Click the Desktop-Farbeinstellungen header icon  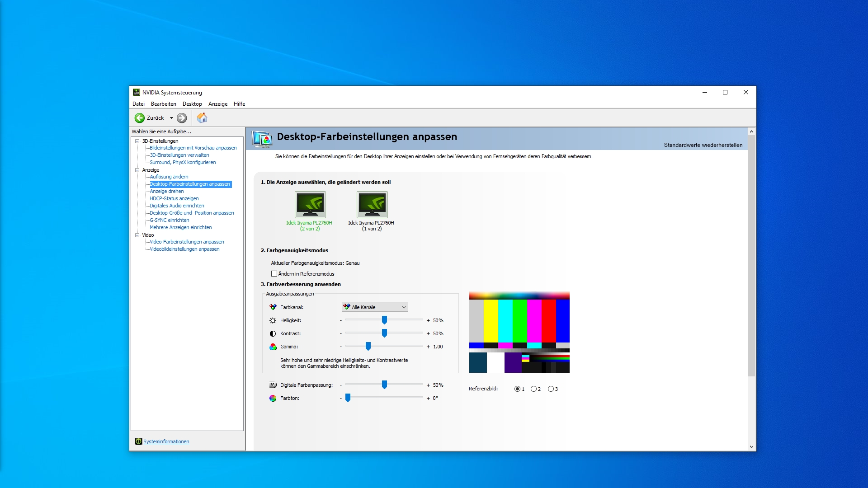(x=262, y=139)
